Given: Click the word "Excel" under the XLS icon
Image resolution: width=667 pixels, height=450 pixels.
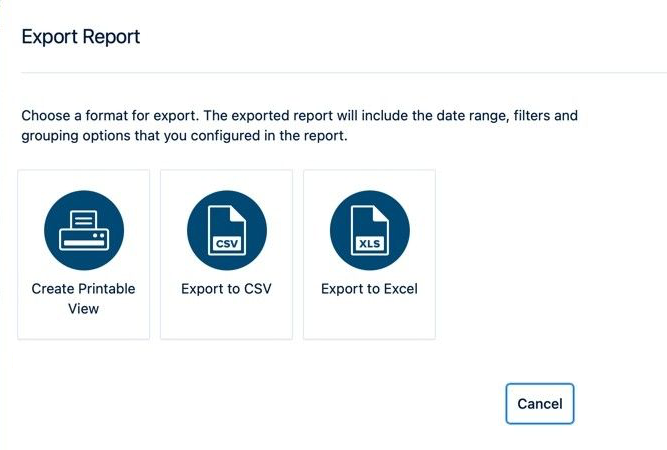Looking at the screenshot, I should click(x=398, y=289).
